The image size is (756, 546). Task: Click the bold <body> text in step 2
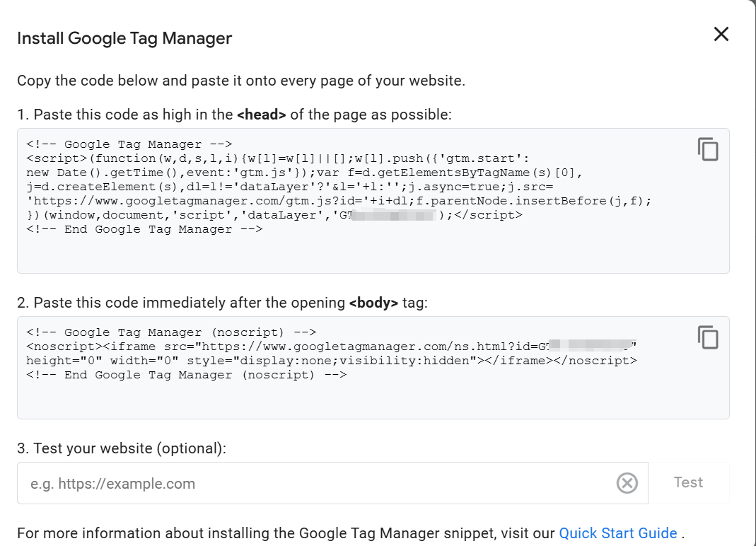pyautogui.click(x=373, y=303)
